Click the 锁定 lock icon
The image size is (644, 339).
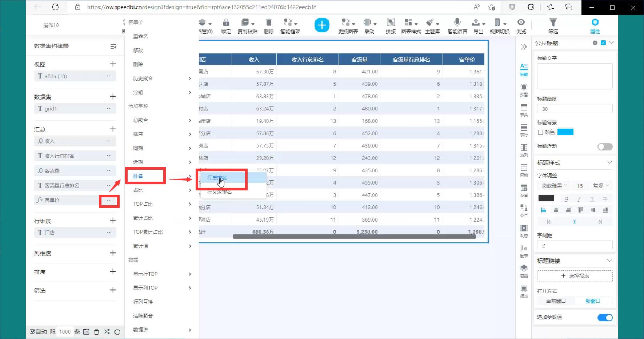click(x=226, y=23)
